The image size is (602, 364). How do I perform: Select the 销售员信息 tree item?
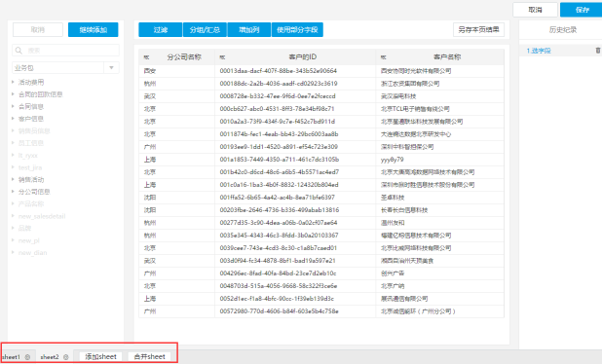click(34, 130)
